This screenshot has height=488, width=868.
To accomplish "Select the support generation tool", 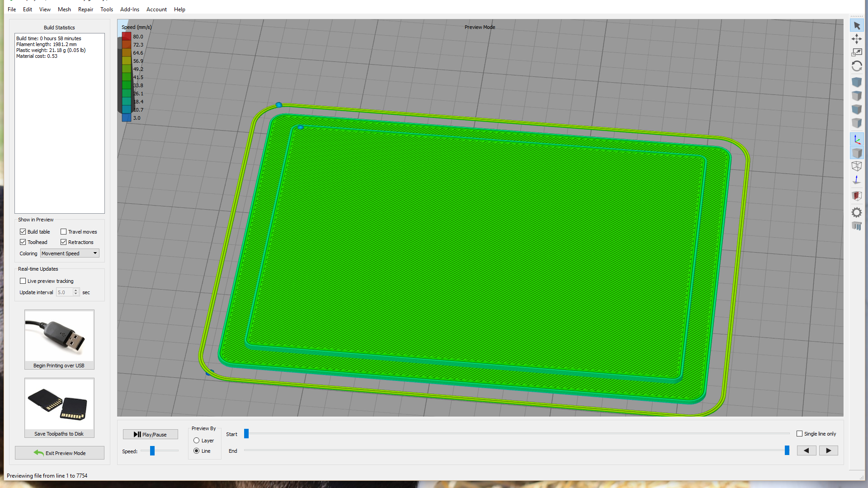I will pos(857,226).
